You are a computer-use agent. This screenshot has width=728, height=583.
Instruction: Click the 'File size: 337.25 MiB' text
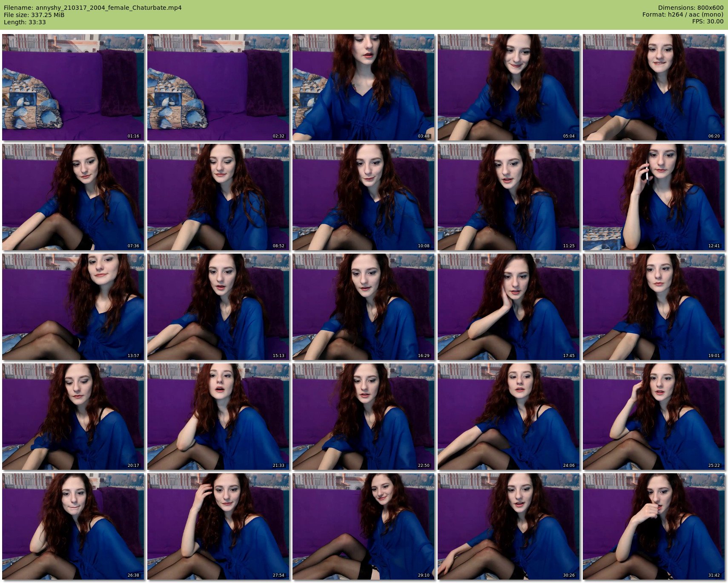[x=34, y=15]
